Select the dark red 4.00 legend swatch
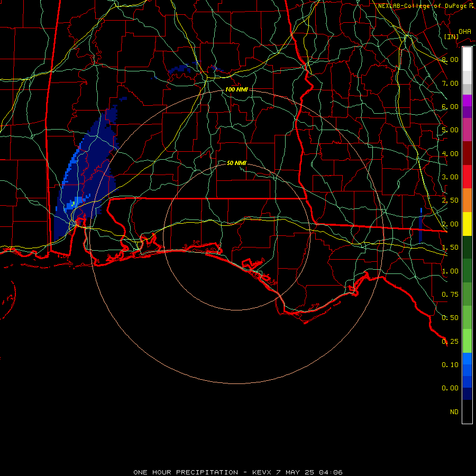Image resolution: width=476 pixels, height=476 pixels. [x=467, y=153]
